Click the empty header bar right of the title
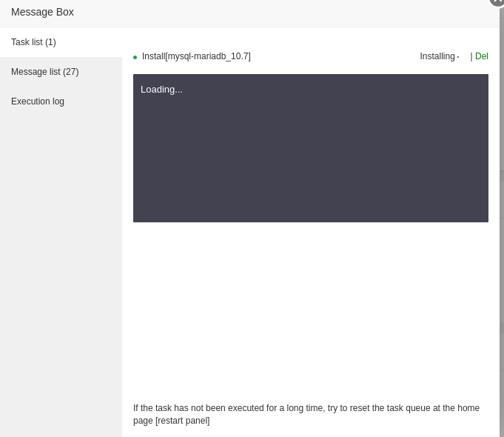The width and height of the screenshot is (504, 437). (x=281, y=12)
